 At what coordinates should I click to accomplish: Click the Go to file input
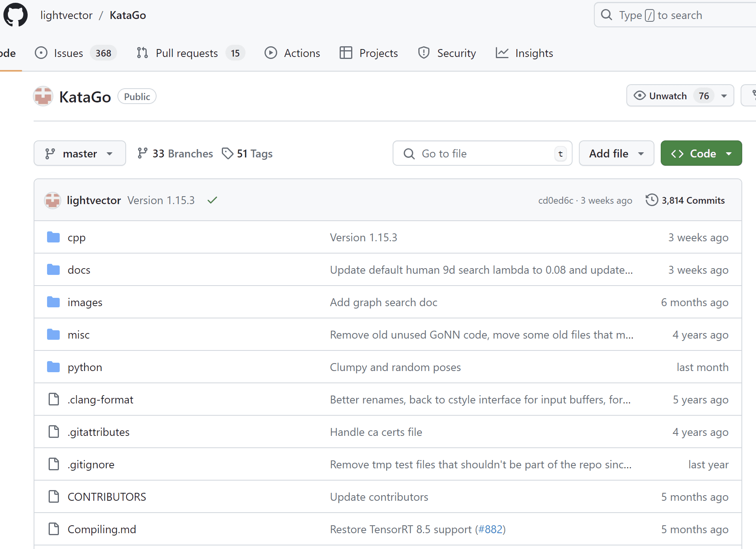click(x=482, y=153)
